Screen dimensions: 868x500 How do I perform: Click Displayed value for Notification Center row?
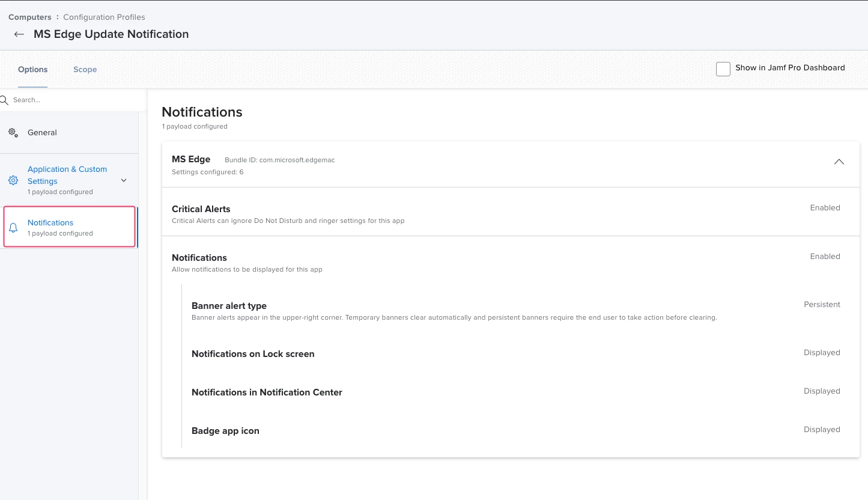(x=822, y=391)
